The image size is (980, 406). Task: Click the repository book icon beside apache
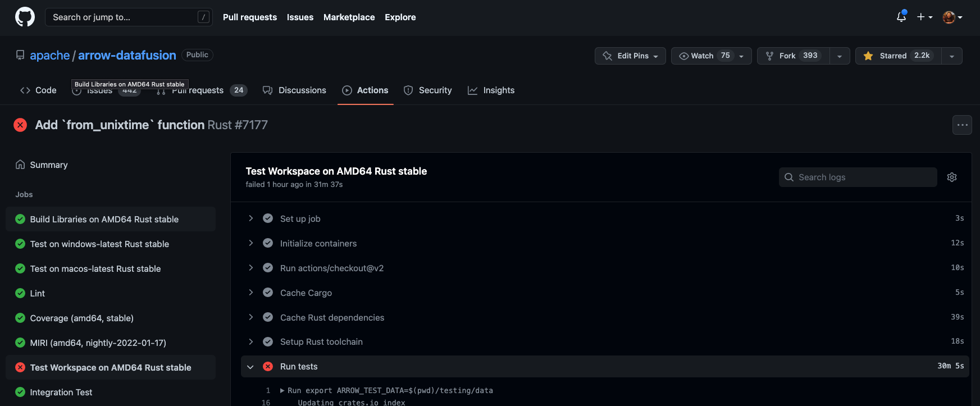click(20, 55)
